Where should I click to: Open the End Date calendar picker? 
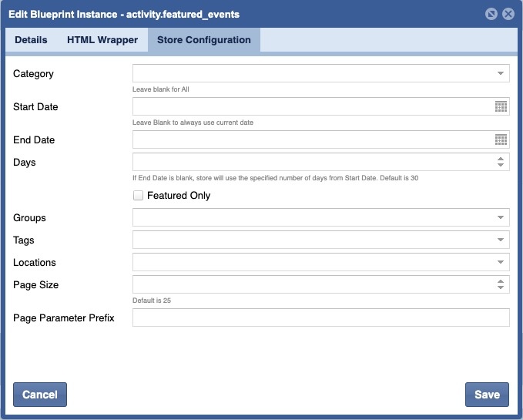501,139
